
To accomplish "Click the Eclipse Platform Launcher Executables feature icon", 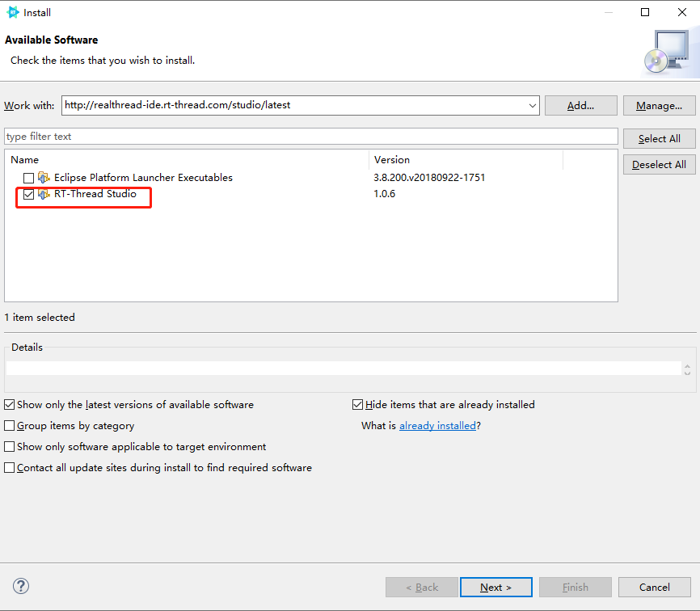I will (x=44, y=178).
